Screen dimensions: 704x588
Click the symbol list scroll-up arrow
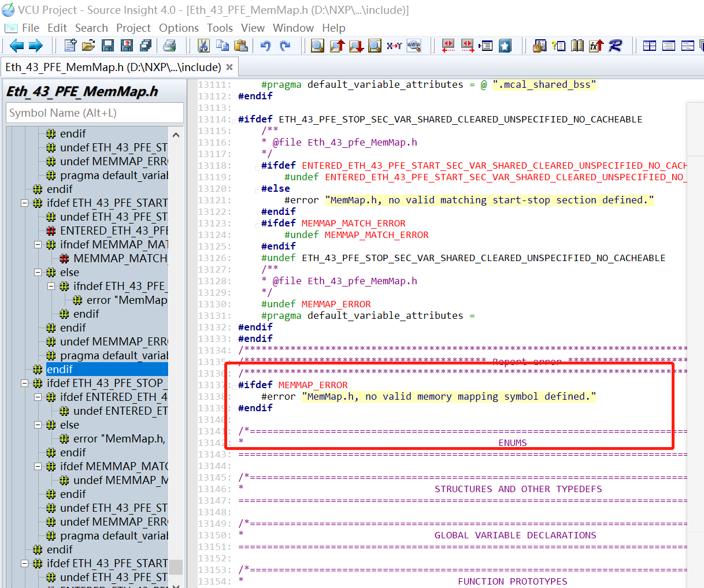pos(176,135)
